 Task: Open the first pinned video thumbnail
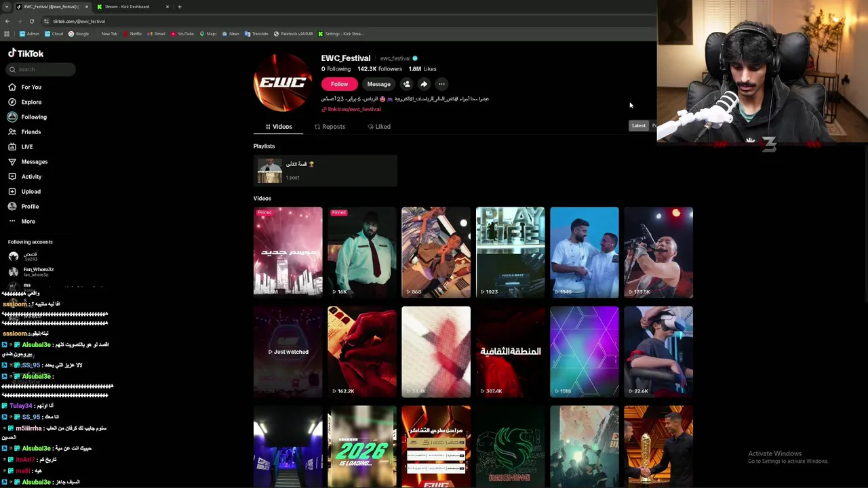[288, 252]
